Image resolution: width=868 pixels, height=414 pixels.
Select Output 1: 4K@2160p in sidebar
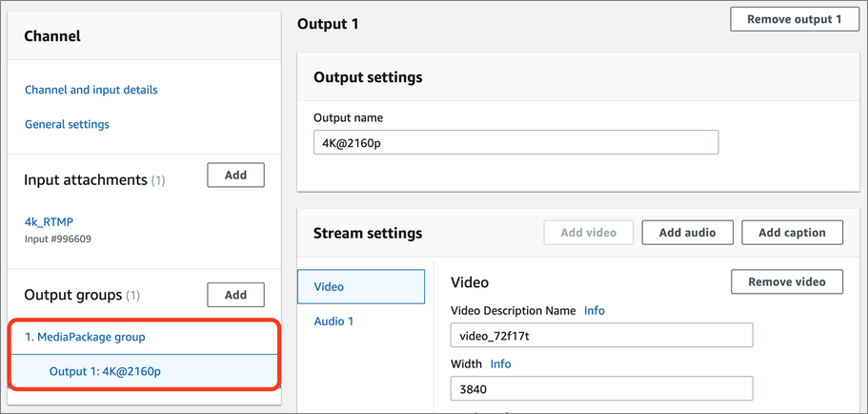(105, 371)
